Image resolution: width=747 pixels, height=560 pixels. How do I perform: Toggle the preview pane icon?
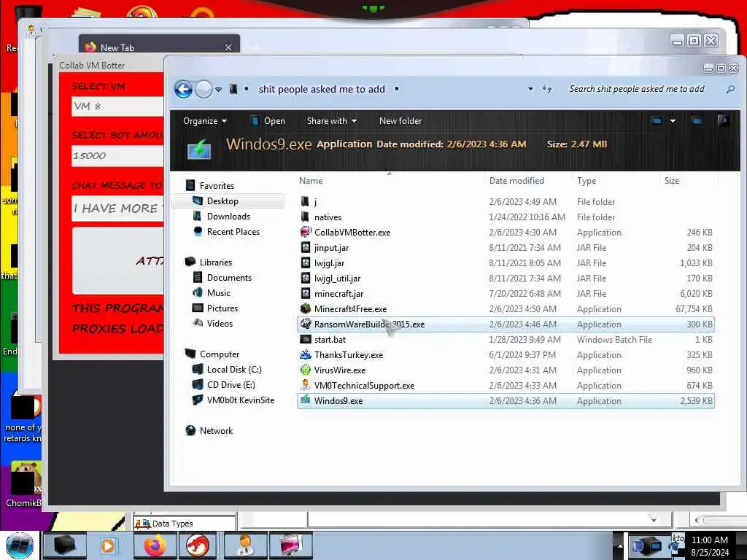point(697,121)
